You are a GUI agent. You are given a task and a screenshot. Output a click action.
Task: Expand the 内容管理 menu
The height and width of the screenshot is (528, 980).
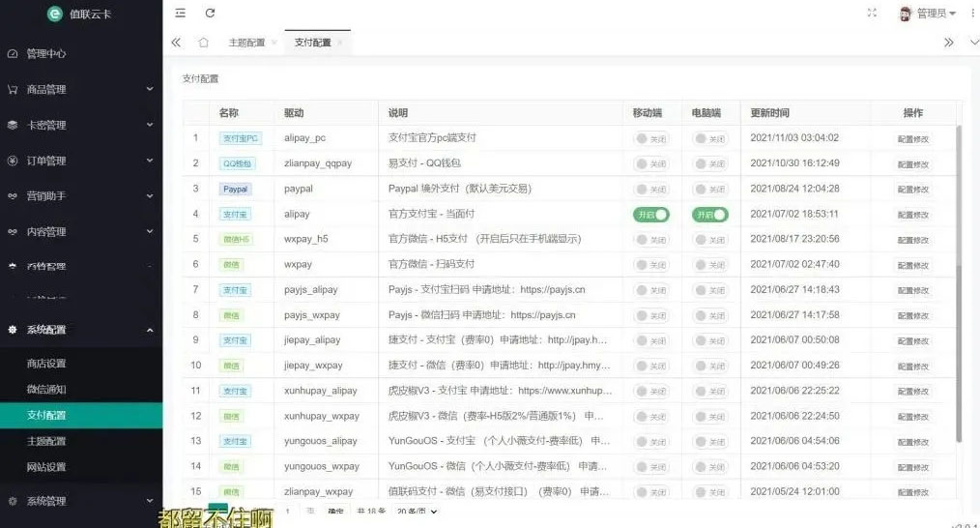click(150, 232)
